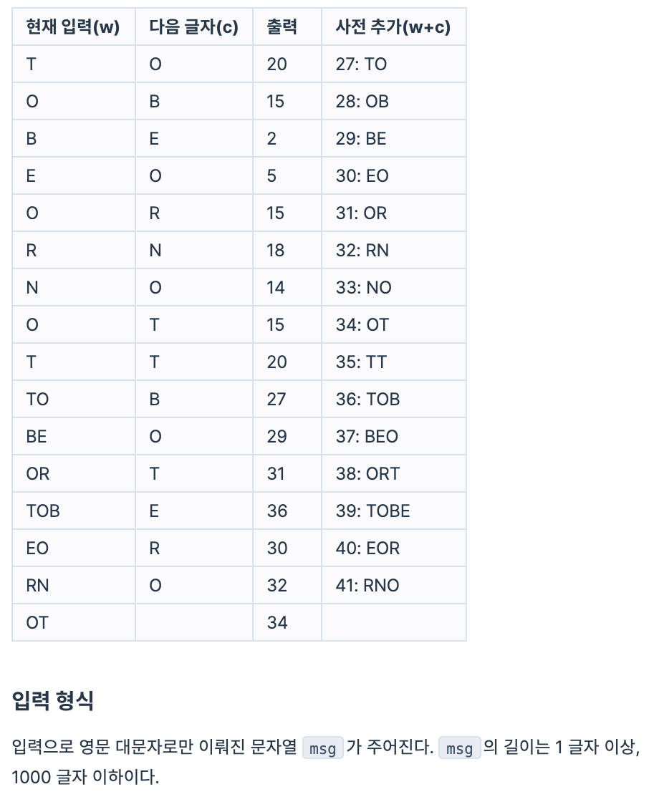Click the second 'msg' code label

pyautogui.click(x=459, y=748)
